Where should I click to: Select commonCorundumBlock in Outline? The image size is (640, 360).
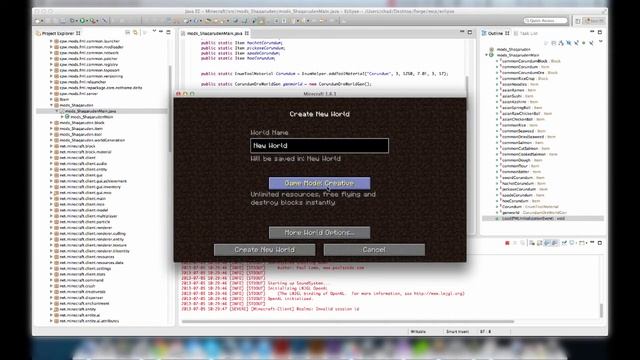pos(524,61)
